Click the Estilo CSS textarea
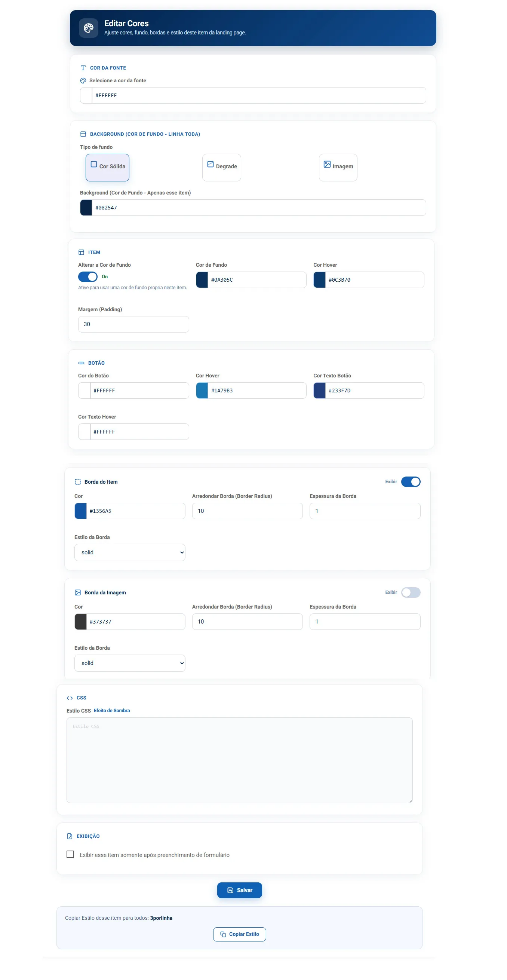This screenshot has width=507, height=980. [x=240, y=760]
